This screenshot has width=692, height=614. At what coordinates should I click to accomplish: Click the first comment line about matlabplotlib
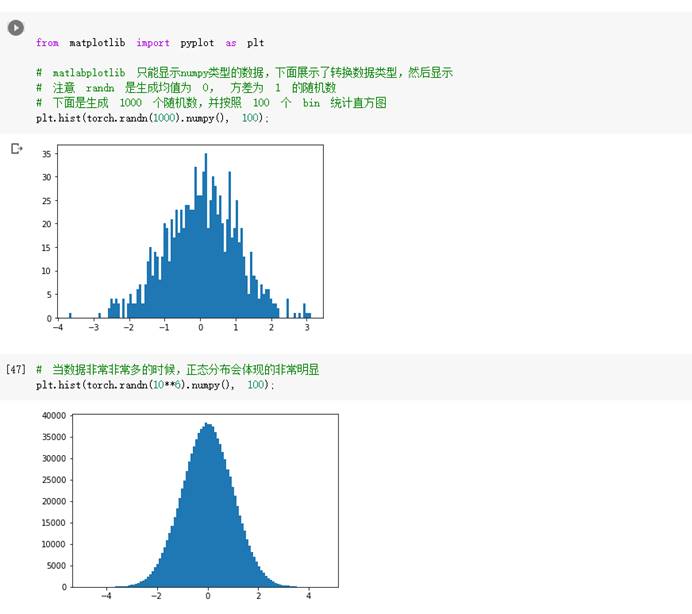pos(244,73)
